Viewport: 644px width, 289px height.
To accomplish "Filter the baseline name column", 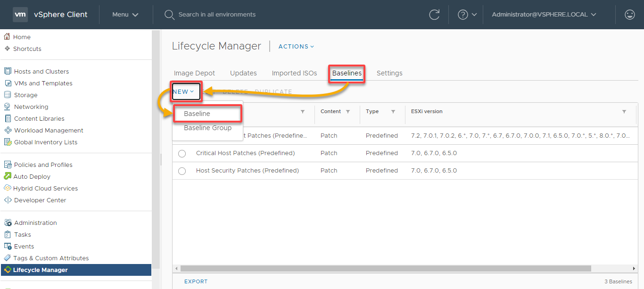I will 303,112.
